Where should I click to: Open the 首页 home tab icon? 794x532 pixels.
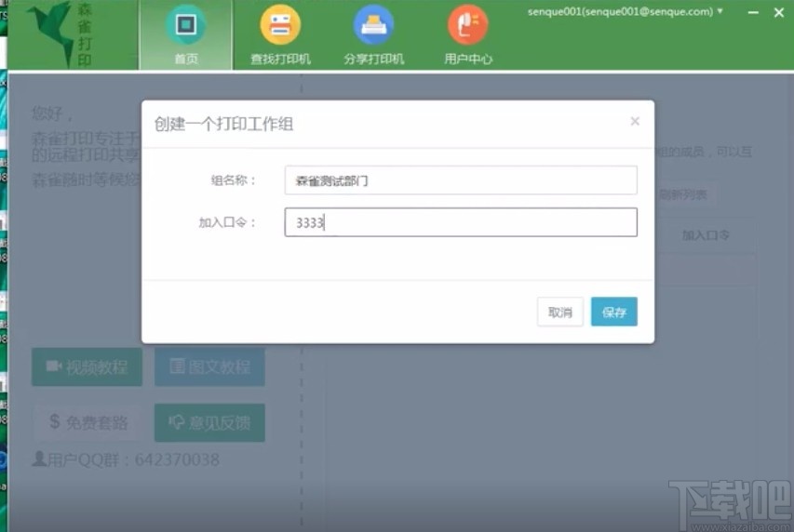pos(186,24)
